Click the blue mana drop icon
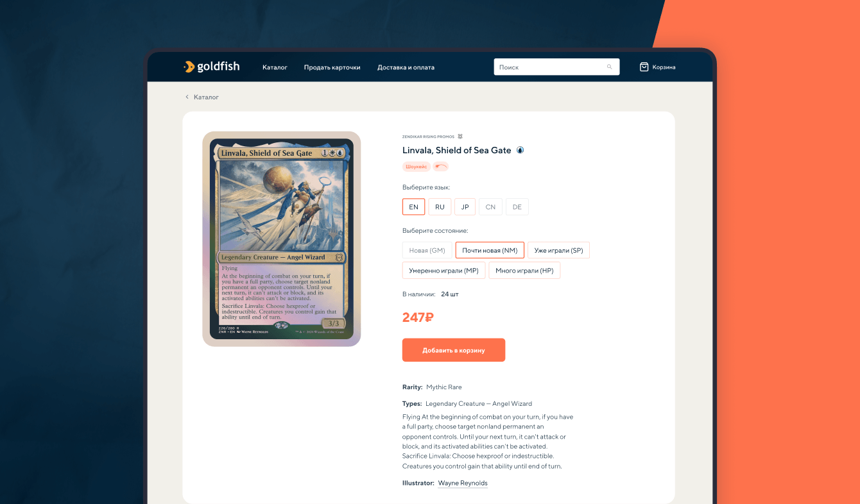Screen dimensions: 860x504 click(x=520, y=150)
